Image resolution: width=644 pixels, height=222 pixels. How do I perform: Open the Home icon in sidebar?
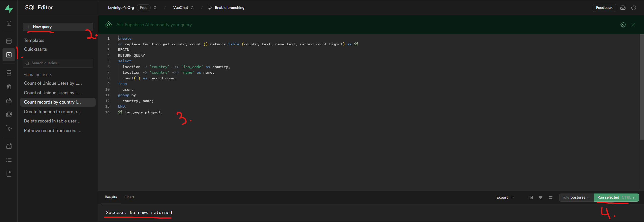(9, 23)
